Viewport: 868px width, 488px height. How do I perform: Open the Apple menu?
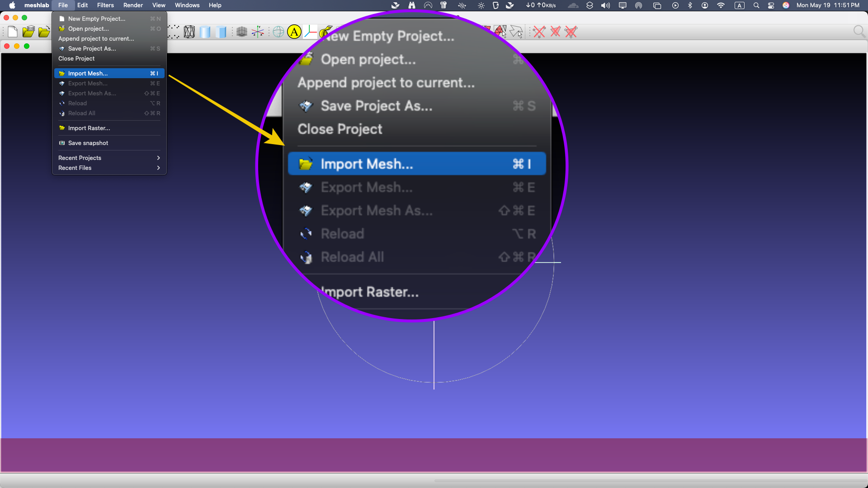point(12,5)
